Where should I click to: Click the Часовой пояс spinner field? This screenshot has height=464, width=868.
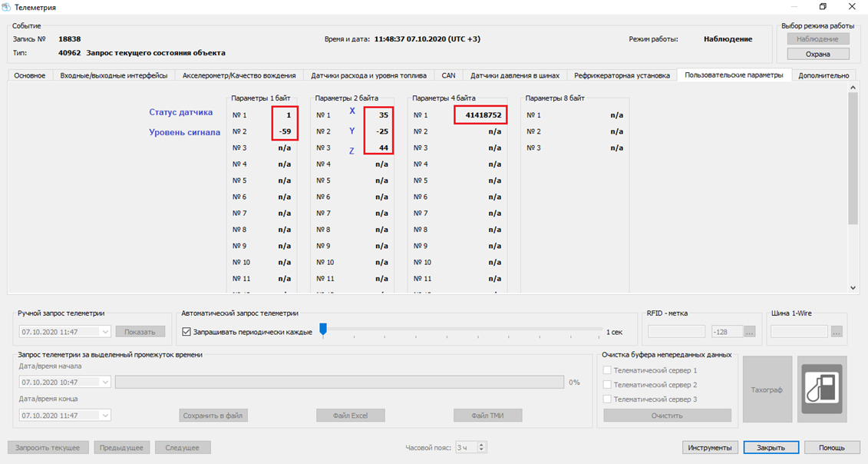point(467,447)
